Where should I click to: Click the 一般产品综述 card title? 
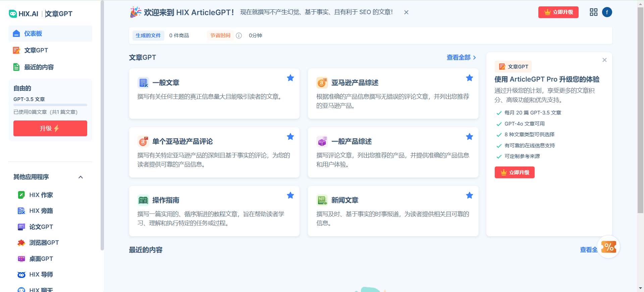coord(352,141)
